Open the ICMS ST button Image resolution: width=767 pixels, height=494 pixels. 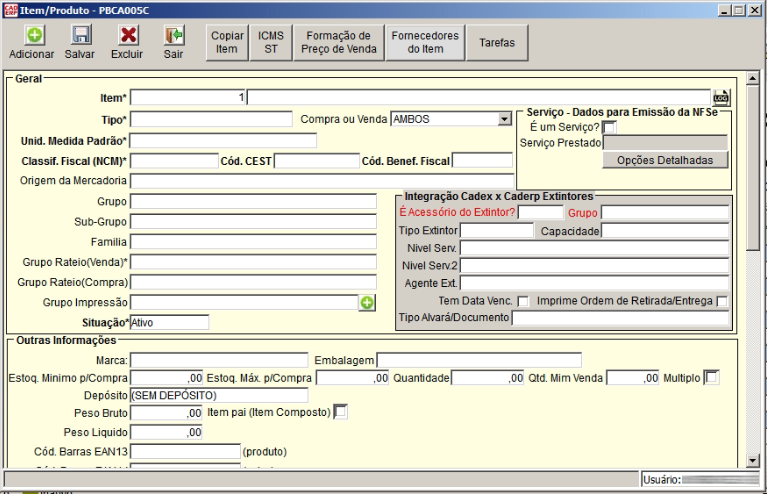tap(271, 43)
